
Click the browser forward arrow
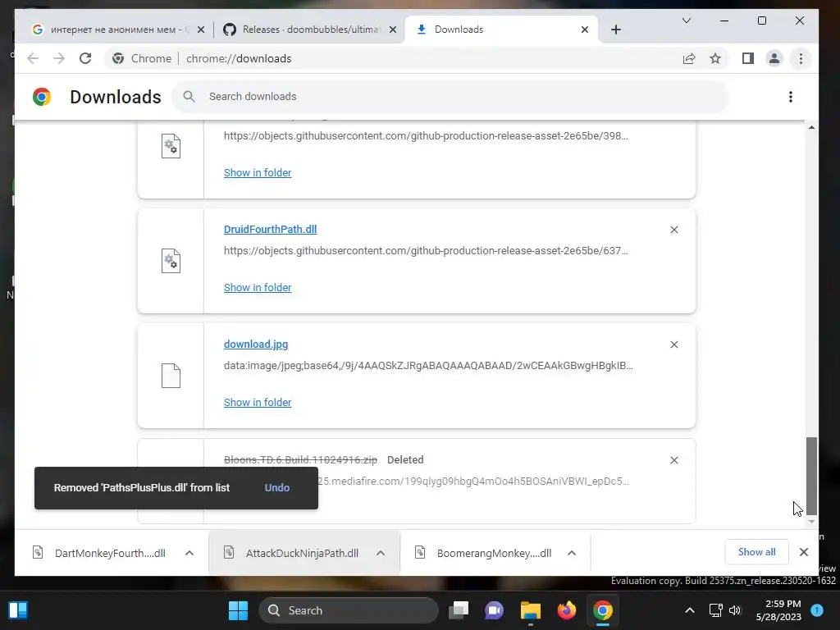59,58
